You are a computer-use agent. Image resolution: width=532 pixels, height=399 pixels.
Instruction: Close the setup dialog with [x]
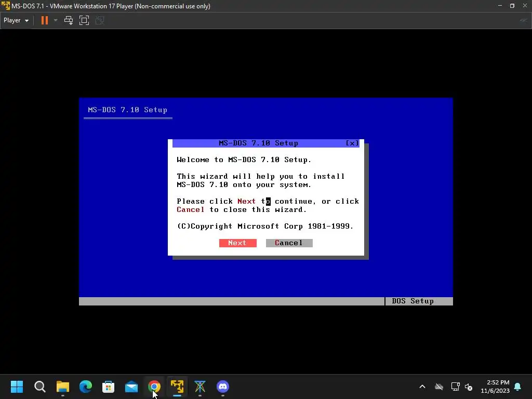352,143
